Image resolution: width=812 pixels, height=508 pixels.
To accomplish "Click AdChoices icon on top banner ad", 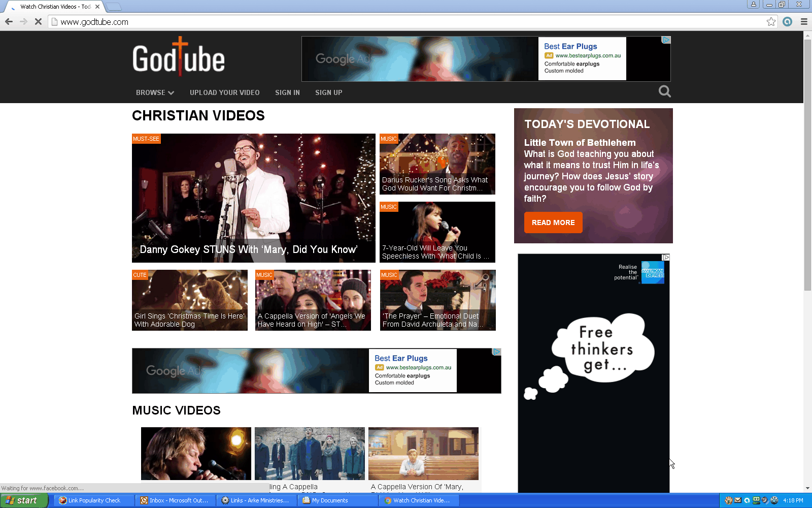I will coord(666,40).
